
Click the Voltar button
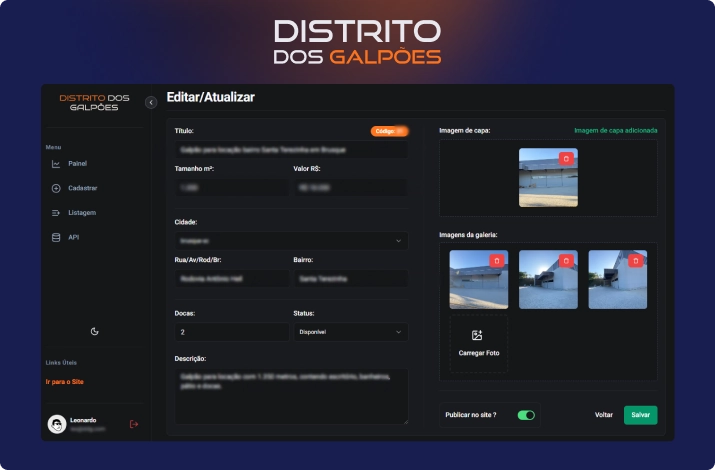(604, 415)
